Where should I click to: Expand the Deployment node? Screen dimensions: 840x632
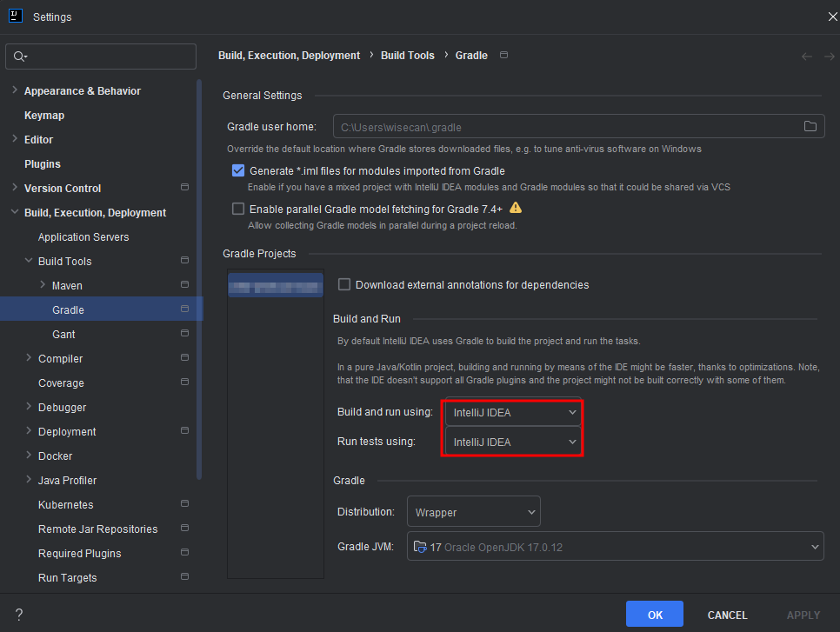pyautogui.click(x=29, y=430)
